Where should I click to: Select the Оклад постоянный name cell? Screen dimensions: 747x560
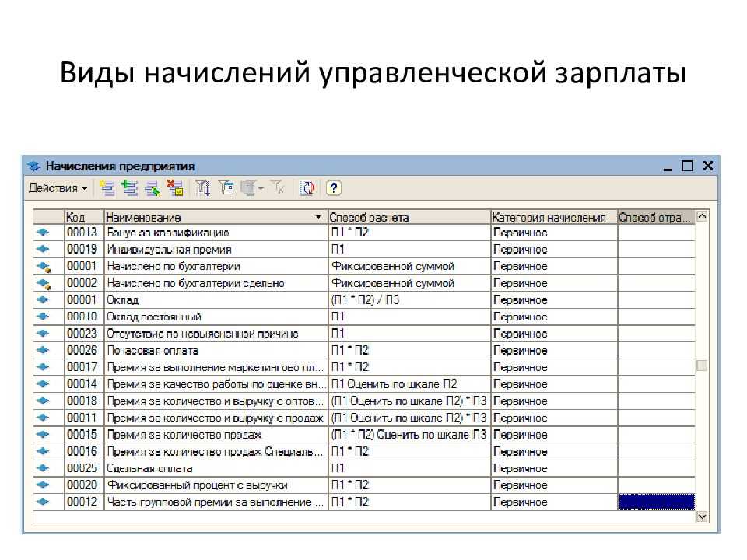(216, 317)
